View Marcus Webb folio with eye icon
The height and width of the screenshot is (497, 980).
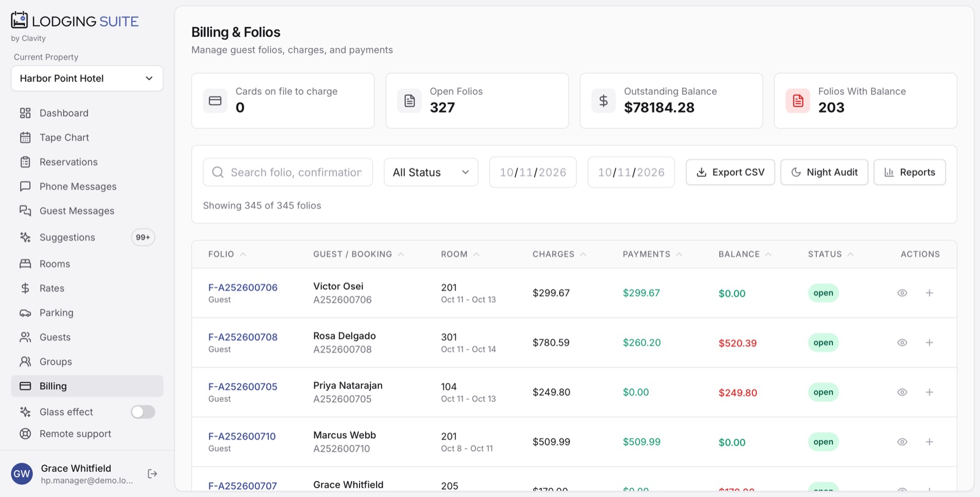(902, 442)
